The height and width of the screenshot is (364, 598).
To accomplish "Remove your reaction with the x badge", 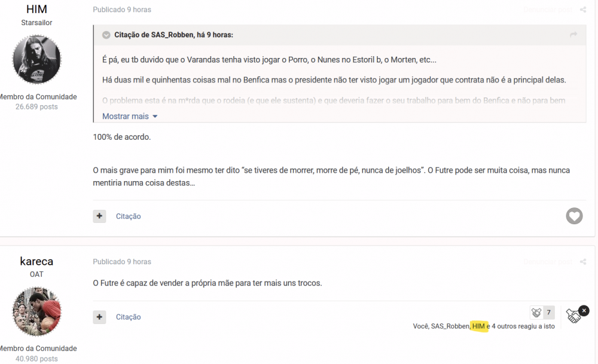I will pyautogui.click(x=584, y=311).
